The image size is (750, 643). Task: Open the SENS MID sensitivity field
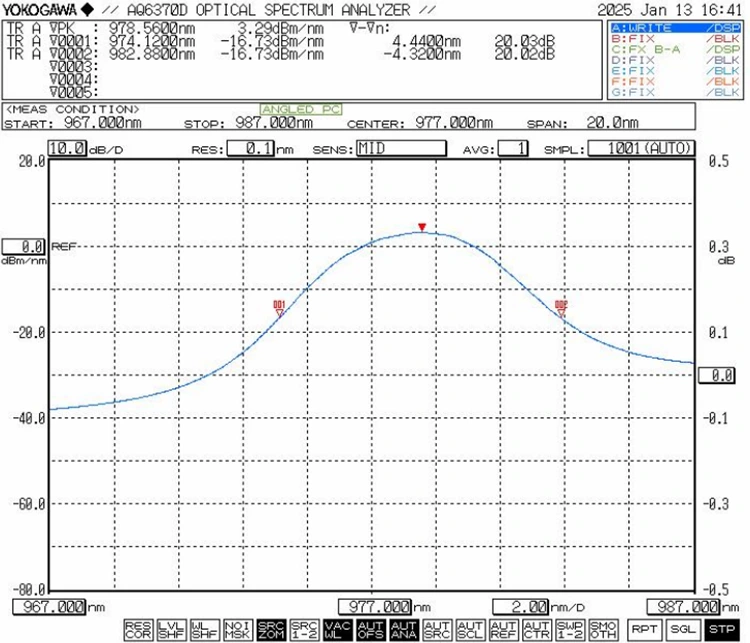(x=402, y=148)
